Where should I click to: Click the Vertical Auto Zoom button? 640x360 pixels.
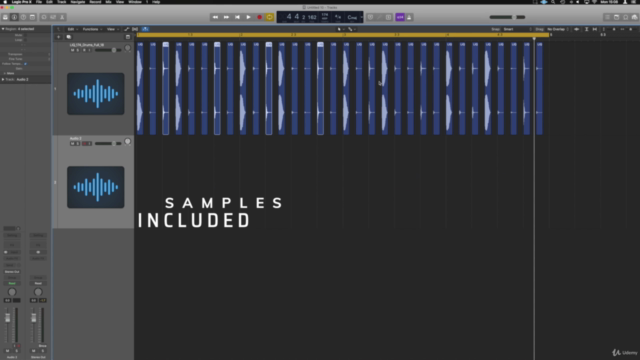587,29
